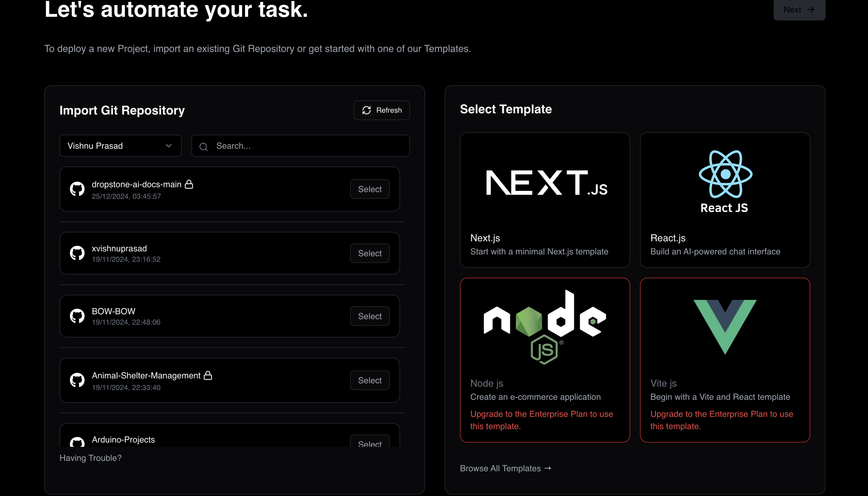Click GitHub icon of BOW-BOW
This screenshot has width=868, height=496.
coord(77,316)
